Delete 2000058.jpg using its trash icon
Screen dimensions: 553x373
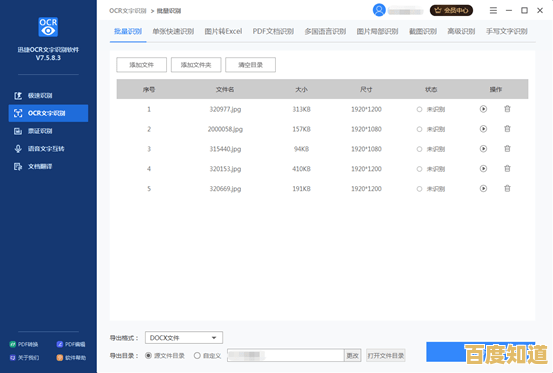pyautogui.click(x=507, y=129)
